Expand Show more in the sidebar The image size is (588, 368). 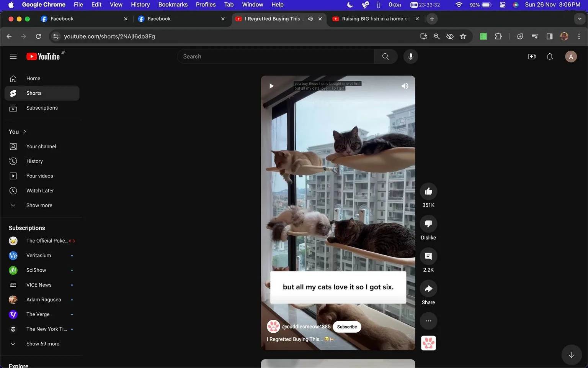[x=39, y=205]
